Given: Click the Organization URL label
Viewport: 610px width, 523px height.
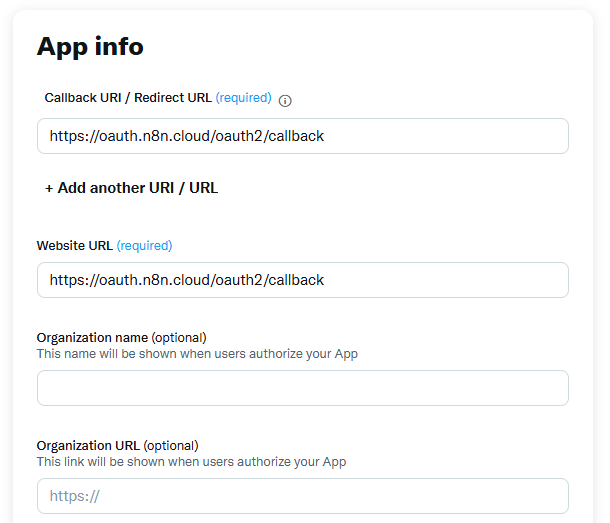Looking at the screenshot, I should (88, 445).
